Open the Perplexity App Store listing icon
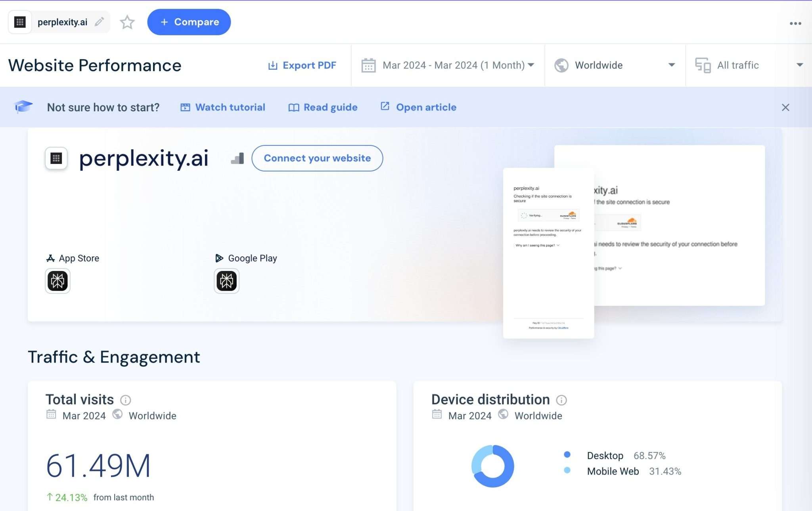This screenshot has height=511, width=812. point(57,280)
